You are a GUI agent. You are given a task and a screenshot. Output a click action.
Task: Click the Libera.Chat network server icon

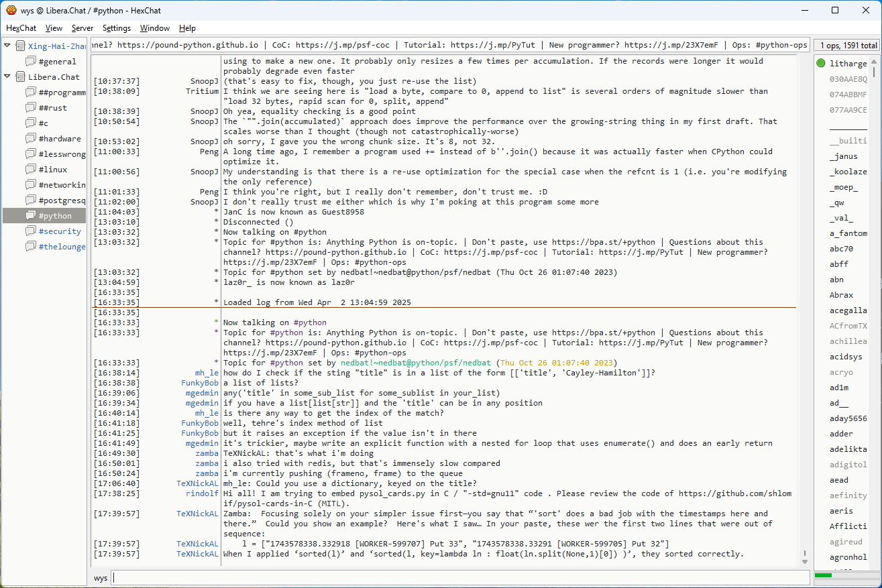point(21,77)
